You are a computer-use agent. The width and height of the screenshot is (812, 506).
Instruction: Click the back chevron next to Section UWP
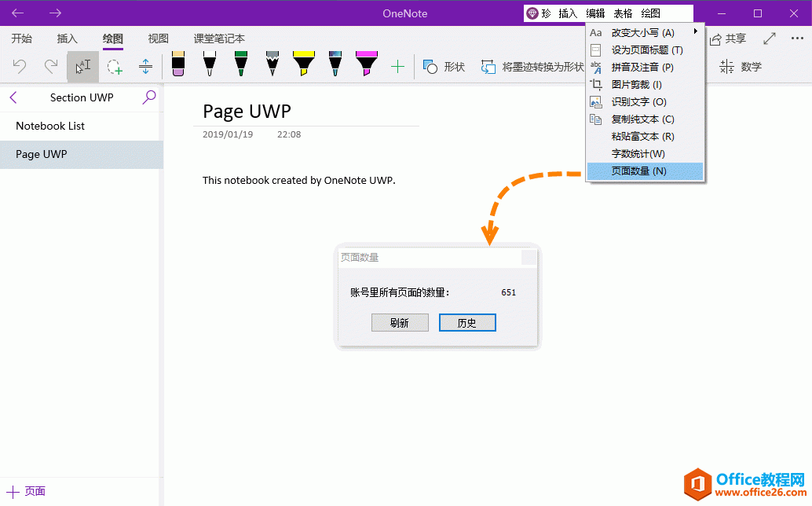click(x=13, y=97)
